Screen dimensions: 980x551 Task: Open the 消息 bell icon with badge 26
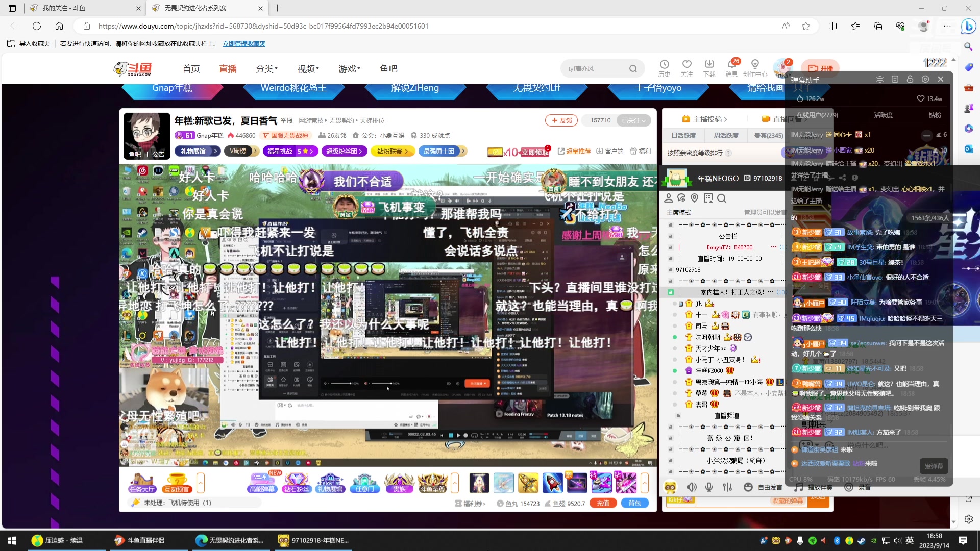tap(731, 68)
